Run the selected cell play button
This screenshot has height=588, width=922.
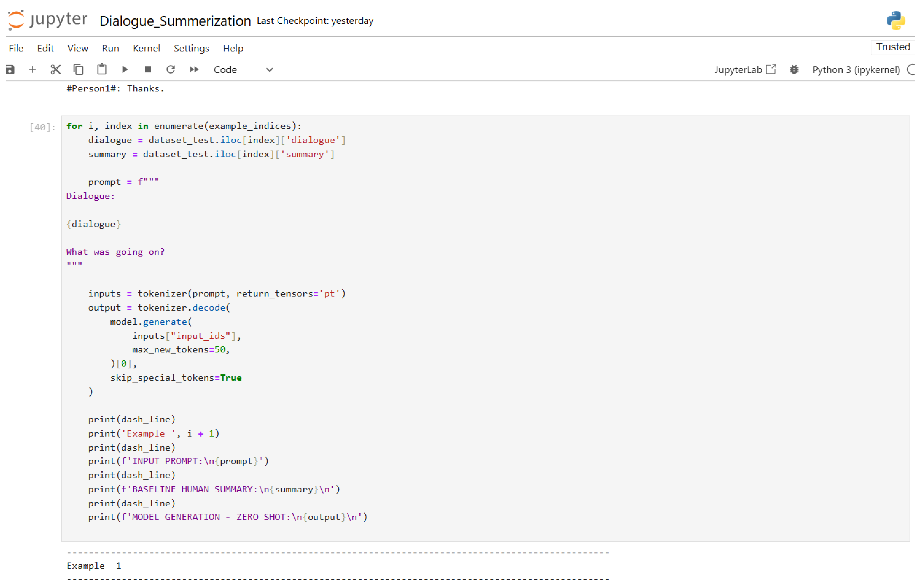tap(125, 70)
